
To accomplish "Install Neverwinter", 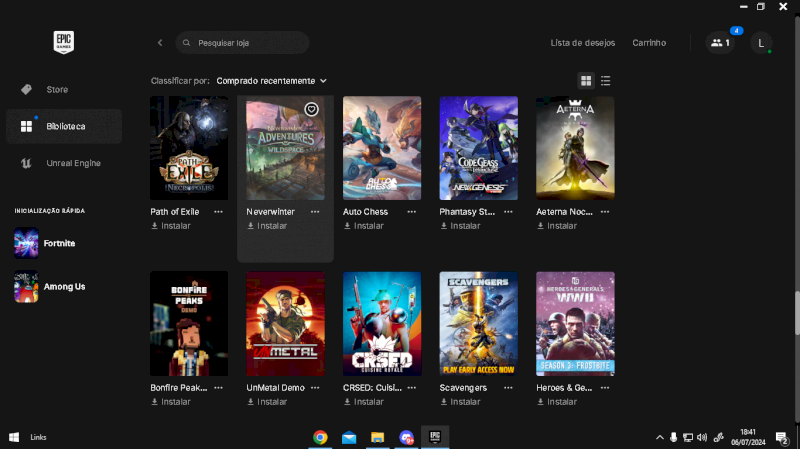I will [267, 226].
